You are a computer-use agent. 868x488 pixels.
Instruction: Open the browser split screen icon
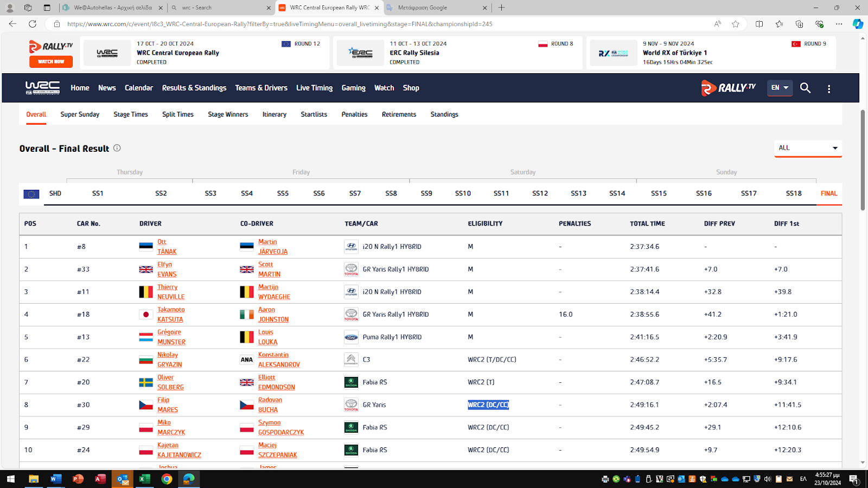point(759,24)
